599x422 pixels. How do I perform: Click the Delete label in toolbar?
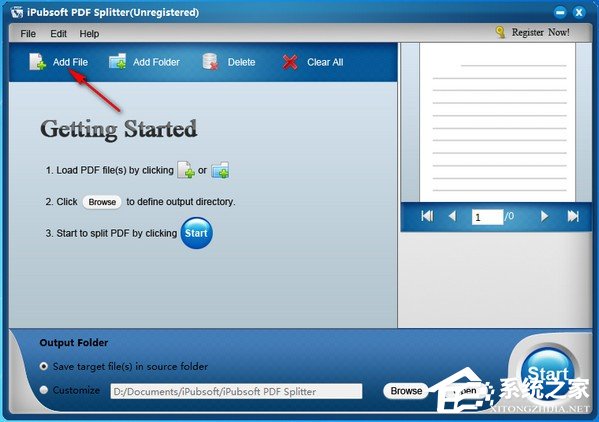click(241, 62)
